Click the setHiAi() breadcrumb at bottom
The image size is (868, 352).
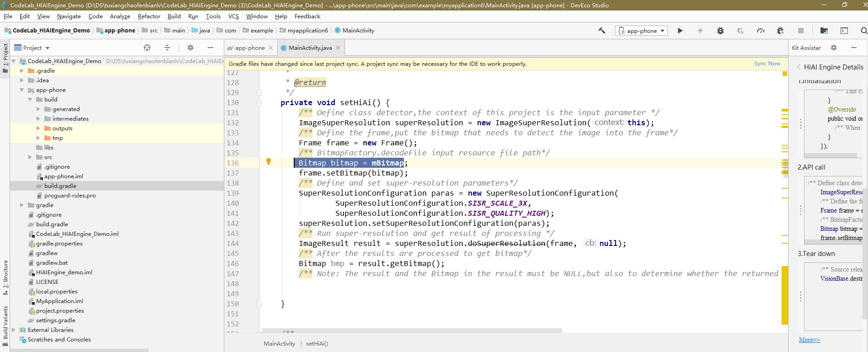(317, 344)
